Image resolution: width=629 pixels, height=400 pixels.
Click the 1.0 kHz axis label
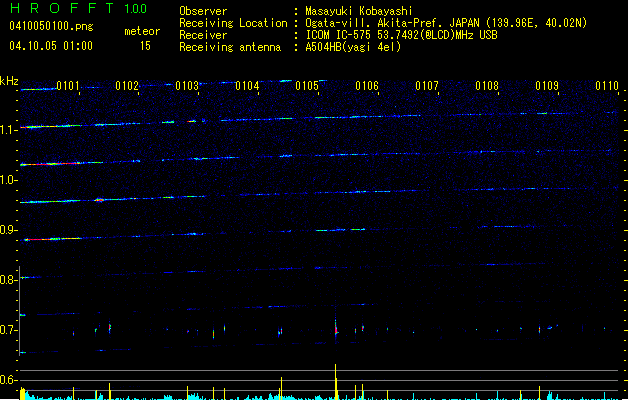[x=8, y=180]
